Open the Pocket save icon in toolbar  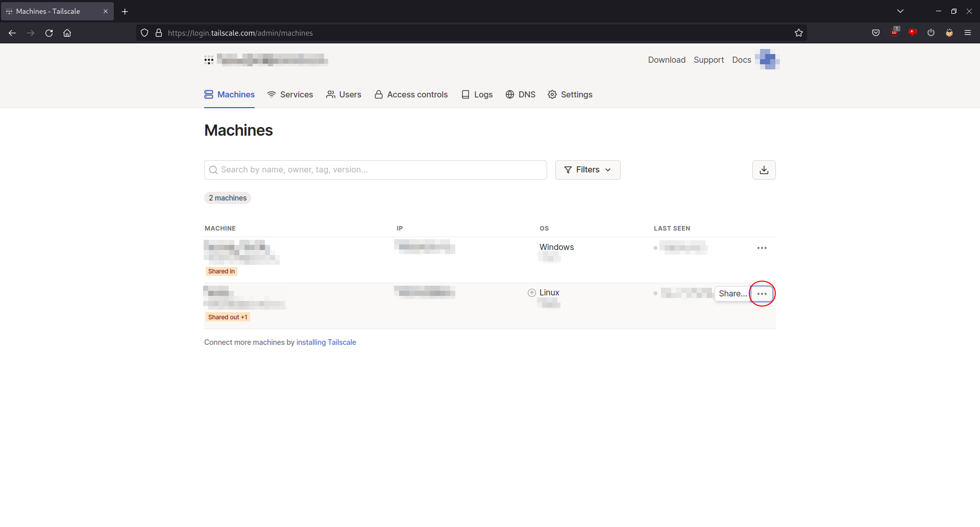click(x=876, y=33)
